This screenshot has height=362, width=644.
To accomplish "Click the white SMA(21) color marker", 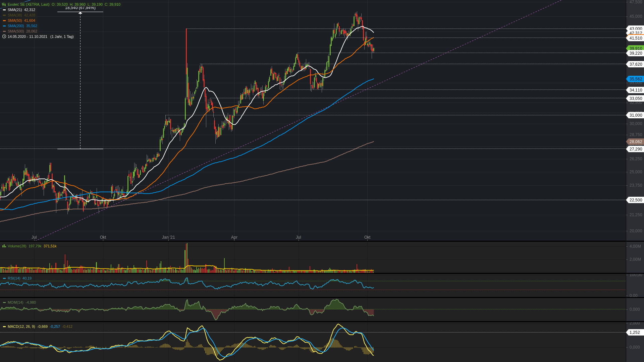I will click(x=4, y=10).
